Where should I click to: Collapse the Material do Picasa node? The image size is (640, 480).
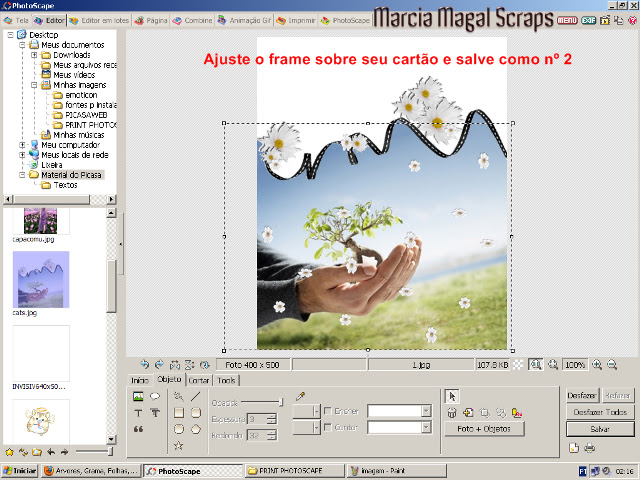point(22,175)
